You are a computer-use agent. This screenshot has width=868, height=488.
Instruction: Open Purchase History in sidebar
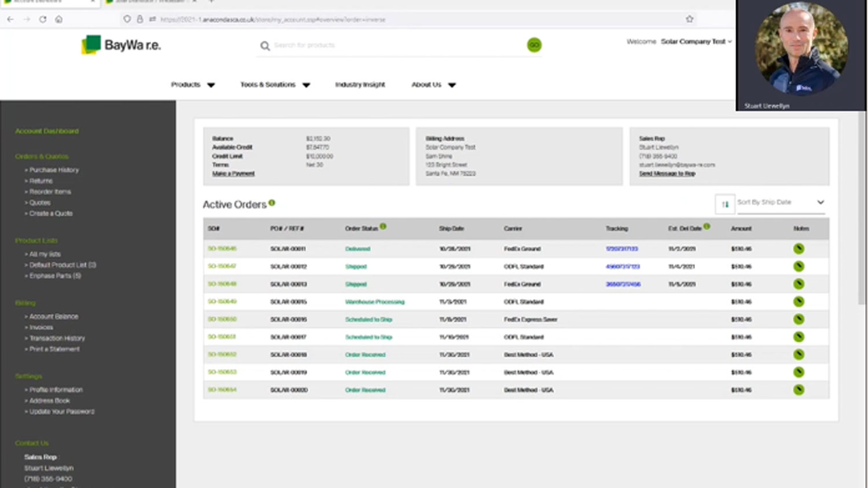[x=54, y=170]
